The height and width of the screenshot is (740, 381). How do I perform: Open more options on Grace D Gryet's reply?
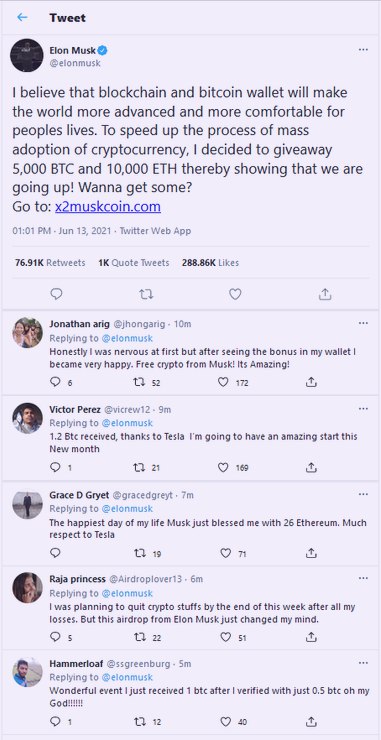(363, 494)
